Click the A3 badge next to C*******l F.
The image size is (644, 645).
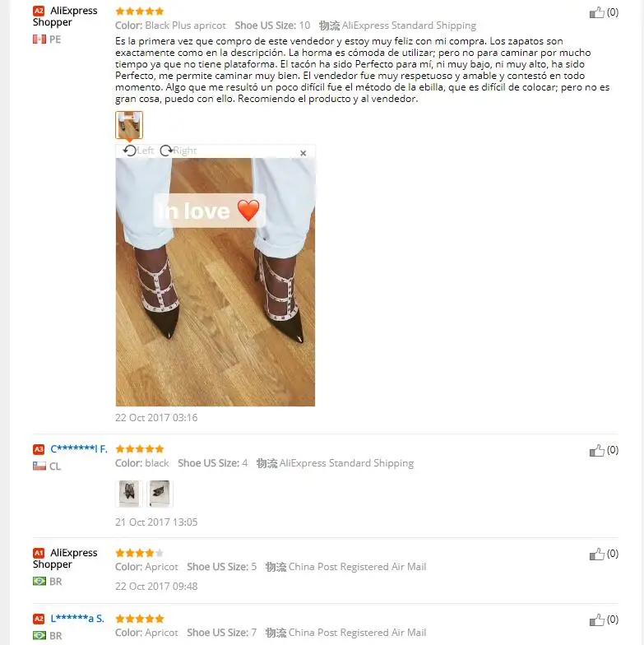pos(39,449)
